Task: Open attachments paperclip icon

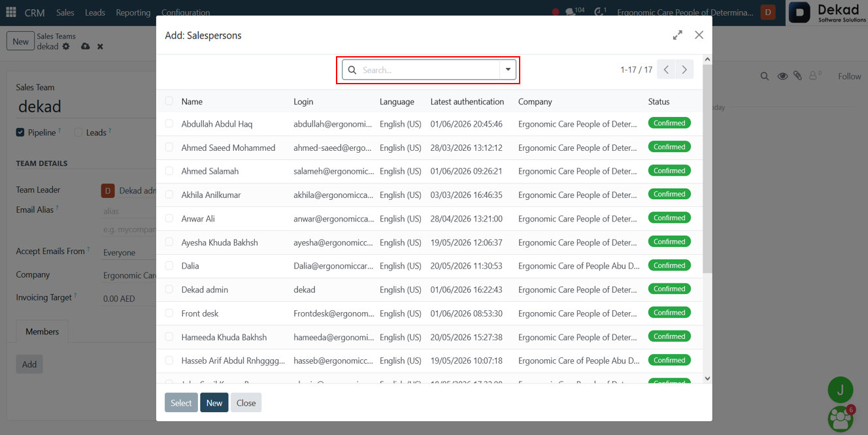Action: pyautogui.click(x=798, y=76)
